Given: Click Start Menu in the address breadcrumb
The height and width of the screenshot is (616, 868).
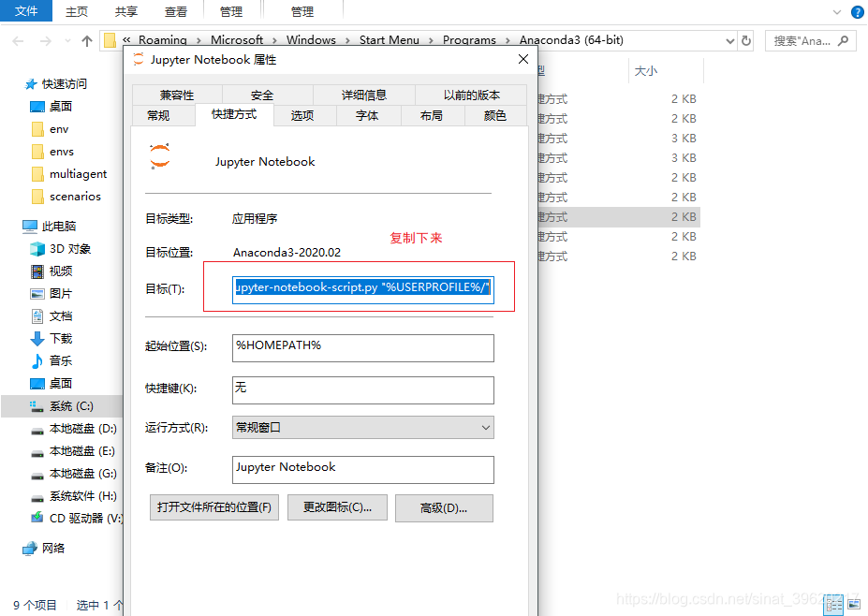Looking at the screenshot, I should [x=390, y=40].
